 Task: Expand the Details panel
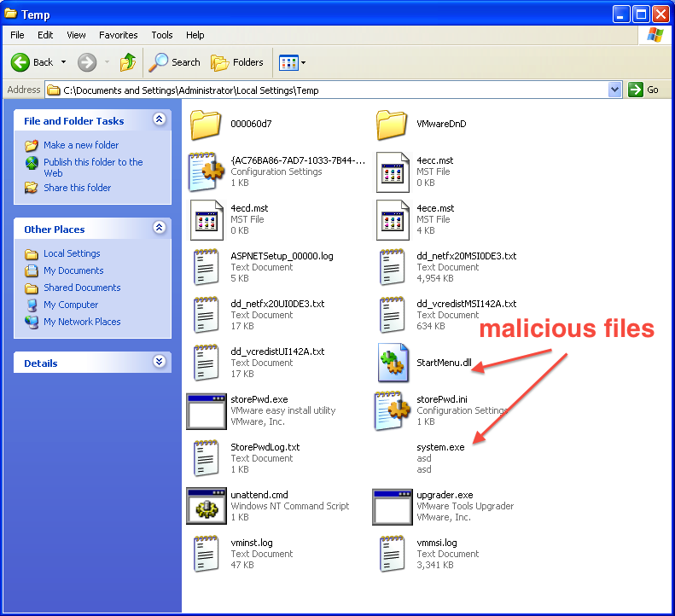pyautogui.click(x=159, y=362)
